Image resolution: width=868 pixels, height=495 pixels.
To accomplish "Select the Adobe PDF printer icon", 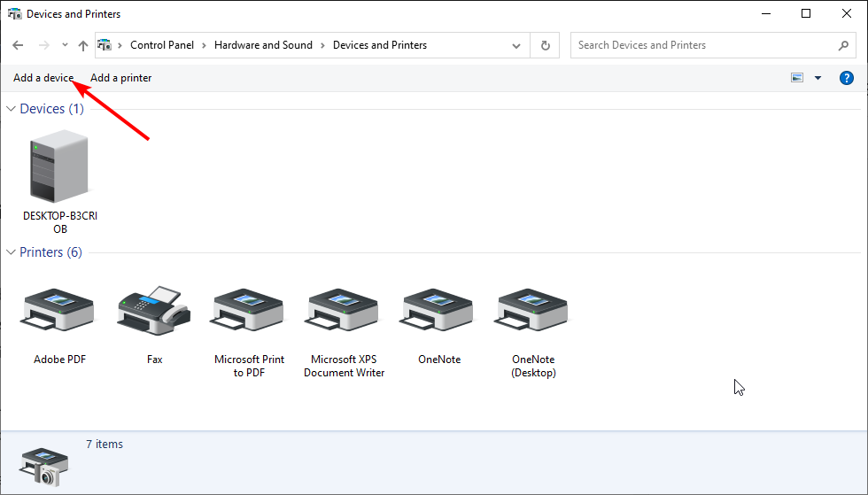I will pos(57,310).
